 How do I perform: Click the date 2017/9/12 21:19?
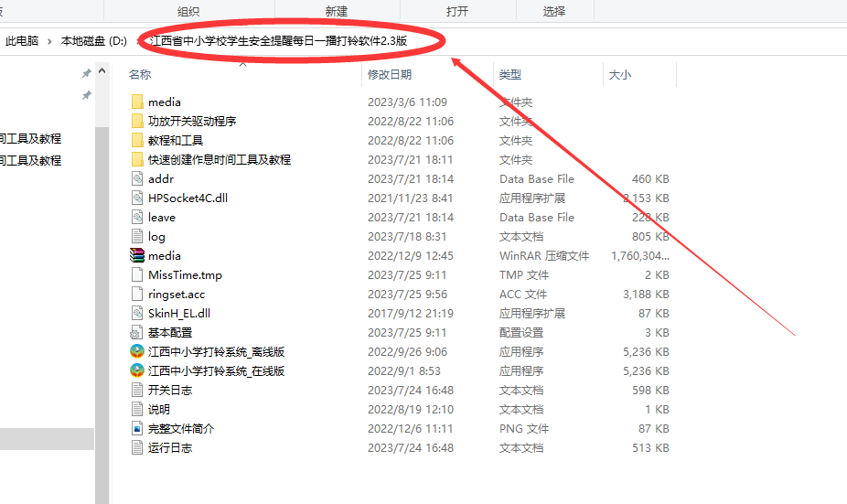411,314
